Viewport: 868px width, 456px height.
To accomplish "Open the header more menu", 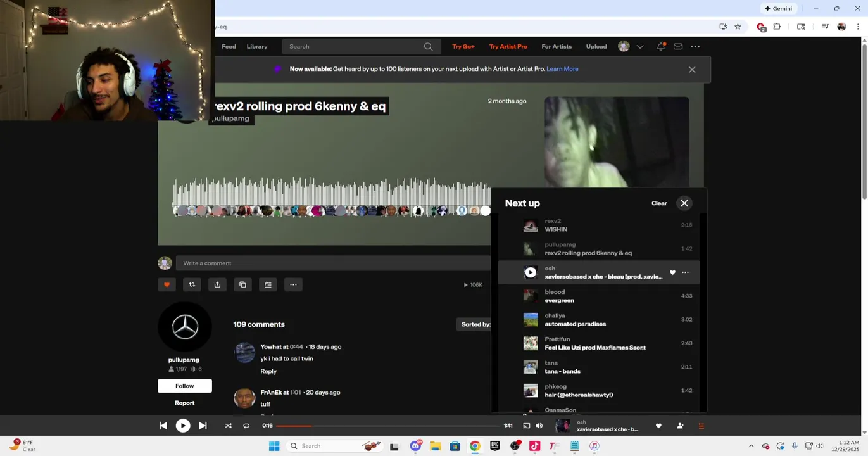I will [695, 46].
